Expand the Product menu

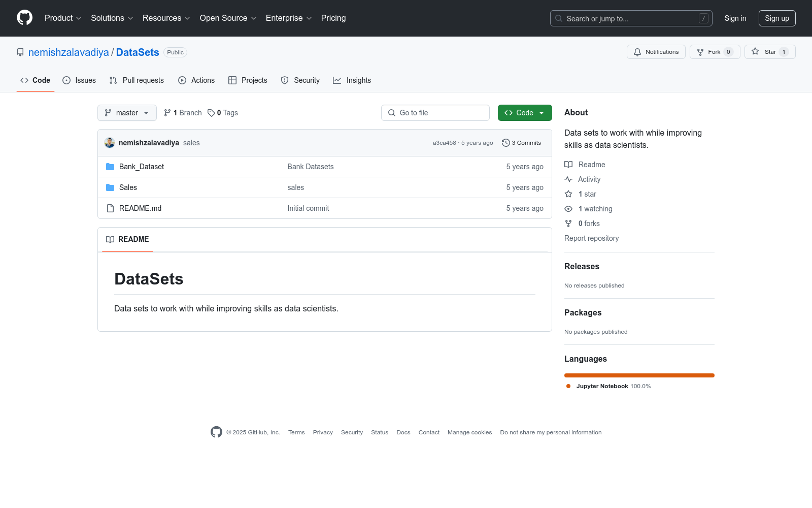pyautogui.click(x=63, y=18)
